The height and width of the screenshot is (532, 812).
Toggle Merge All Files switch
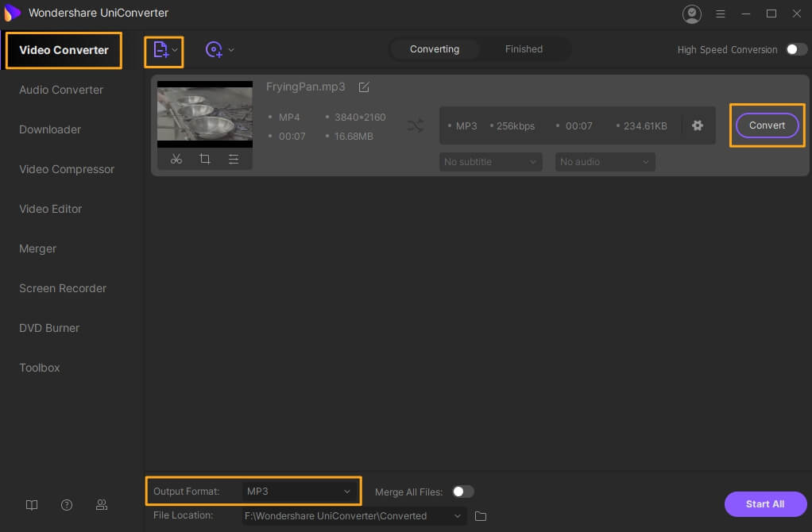coord(462,492)
